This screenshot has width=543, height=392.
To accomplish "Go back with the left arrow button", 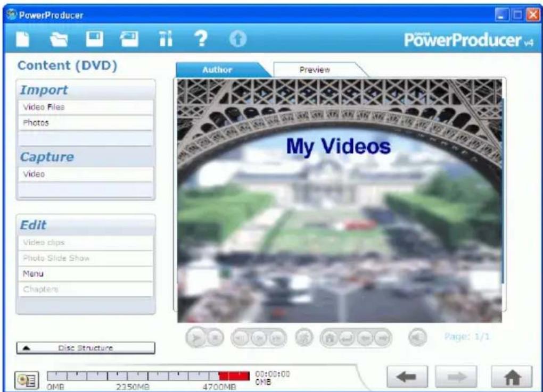I will (407, 377).
